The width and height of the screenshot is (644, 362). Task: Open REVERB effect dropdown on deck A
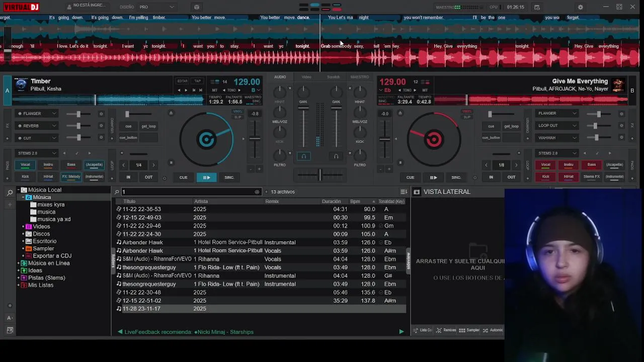[37, 126]
